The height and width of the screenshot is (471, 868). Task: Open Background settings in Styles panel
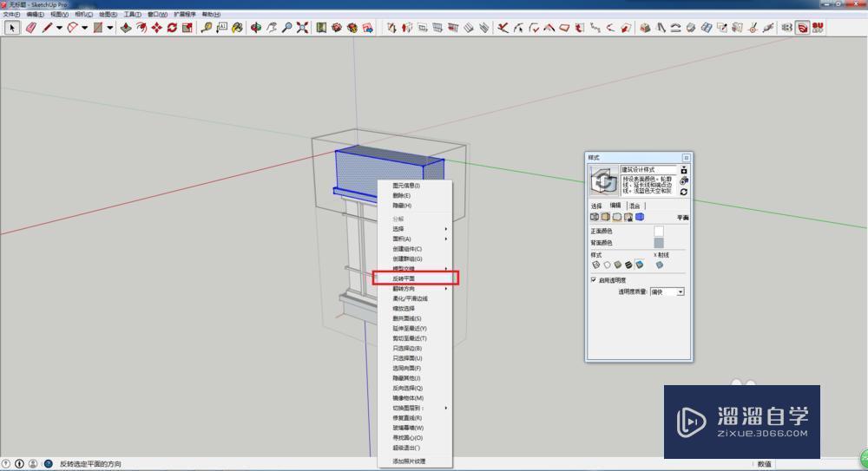tap(616, 217)
